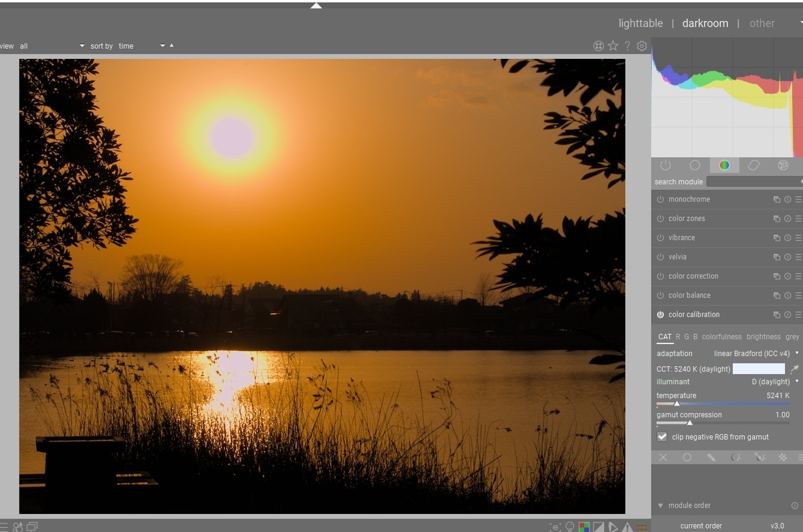Open the correction modules group icon

click(753, 165)
